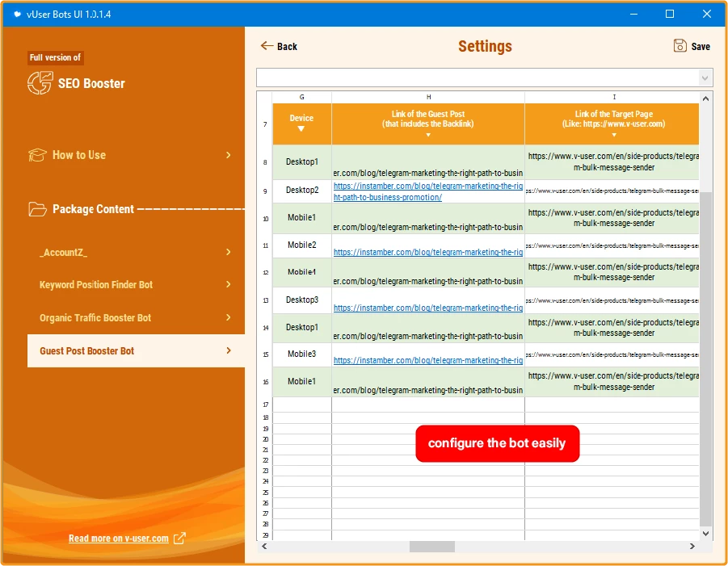Click the Package Content heading
This screenshot has width=728, height=566.
click(93, 209)
